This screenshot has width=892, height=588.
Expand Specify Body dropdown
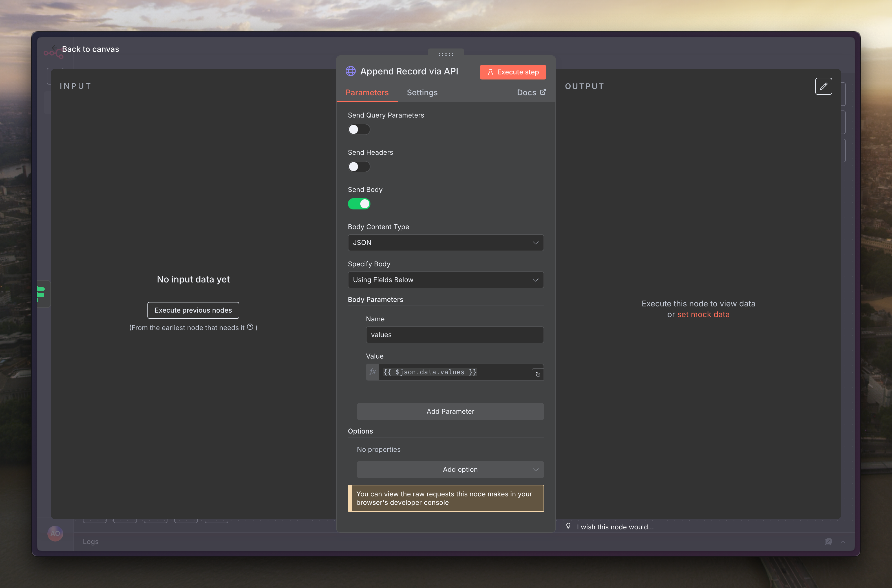[445, 280]
